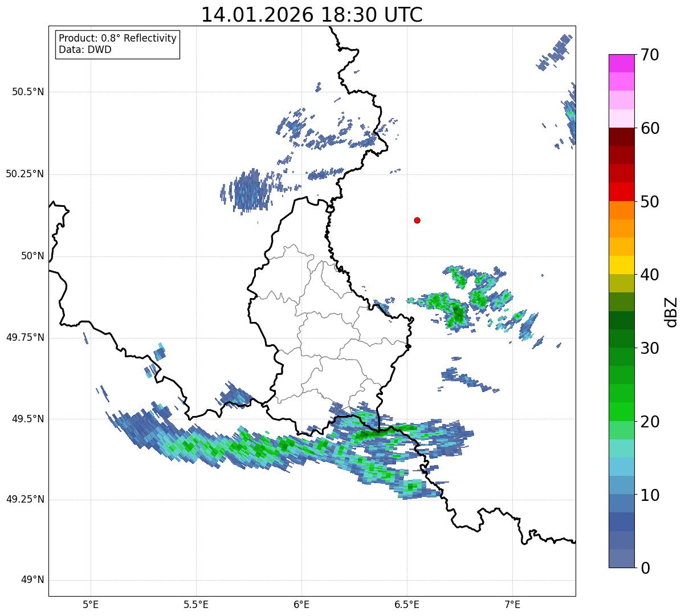Click the colorbar tick label 20
685x616 pixels.
[650, 422]
